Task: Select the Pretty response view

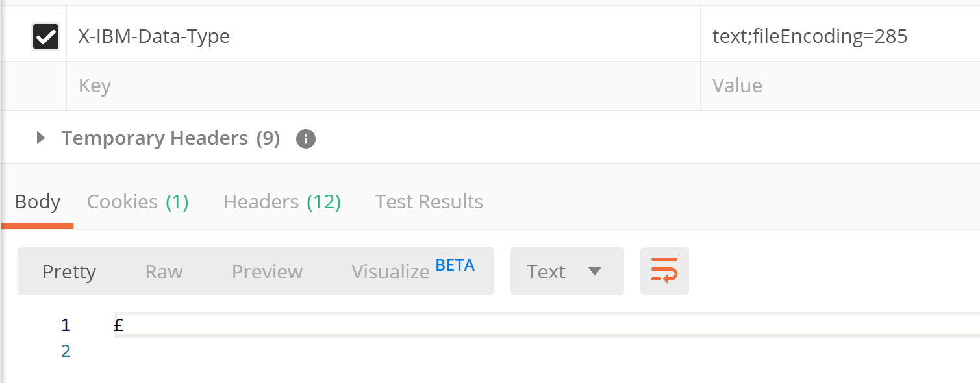Action: [x=69, y=271]
